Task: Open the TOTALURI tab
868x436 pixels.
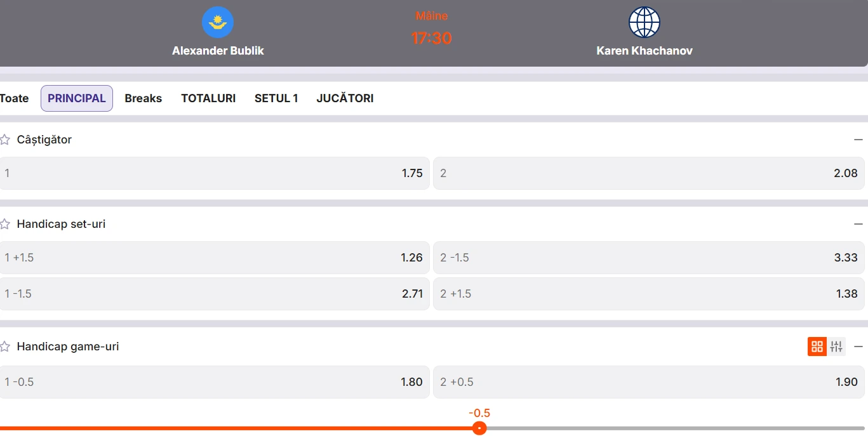Action: tap(208, 98)
